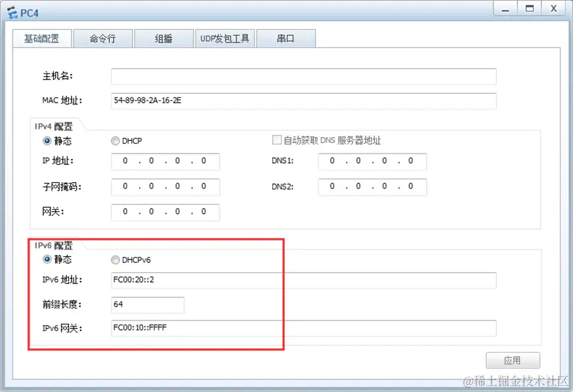Switch to the UDP发包工具 tab
Screen dimensions: 573x392
pyautogui.click(x=225, y=38)
